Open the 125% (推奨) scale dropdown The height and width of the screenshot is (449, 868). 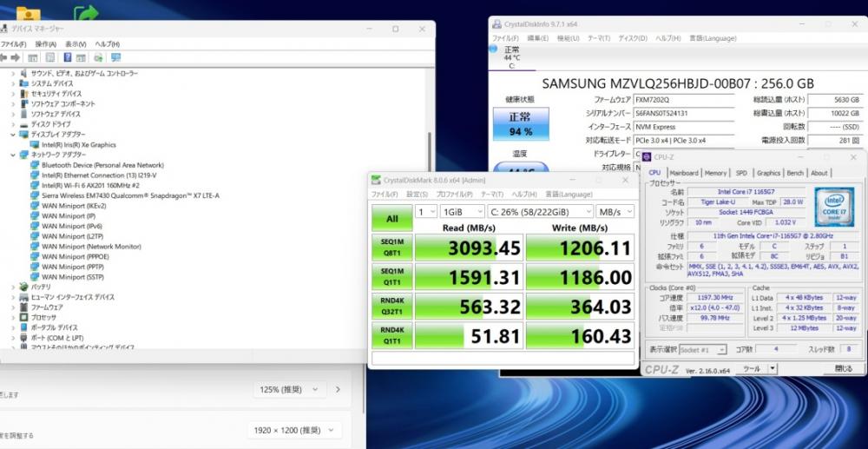(x=289, y=390)
